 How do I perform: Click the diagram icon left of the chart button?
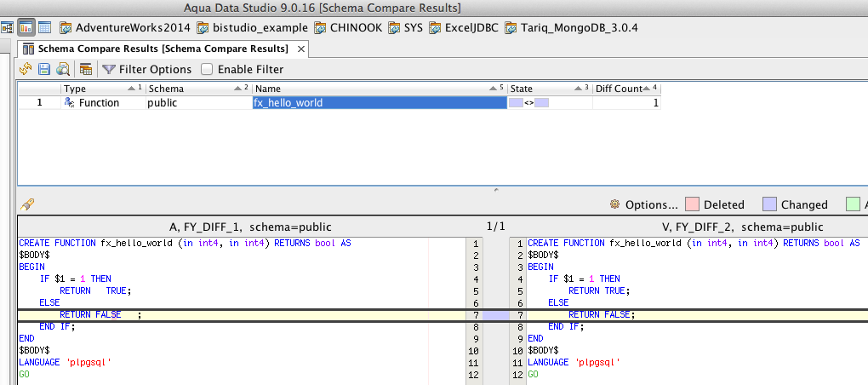[x=7, y=27]
